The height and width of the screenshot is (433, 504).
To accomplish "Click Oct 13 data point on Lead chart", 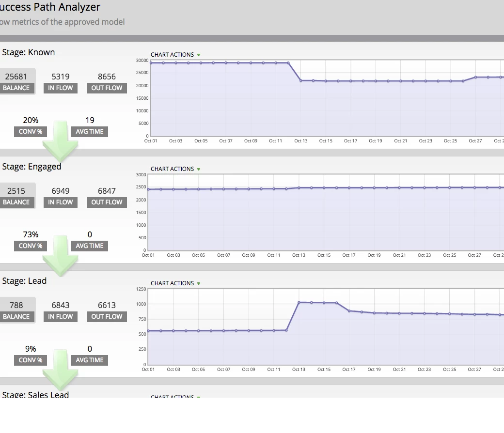I will point(299,302).
